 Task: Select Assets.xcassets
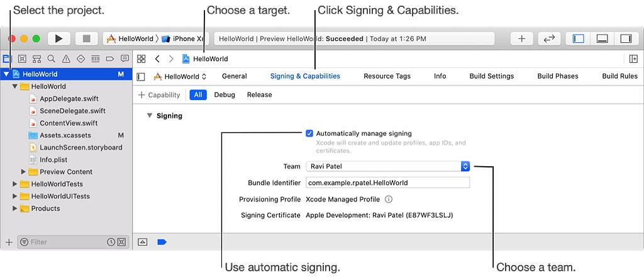[67, 135]
